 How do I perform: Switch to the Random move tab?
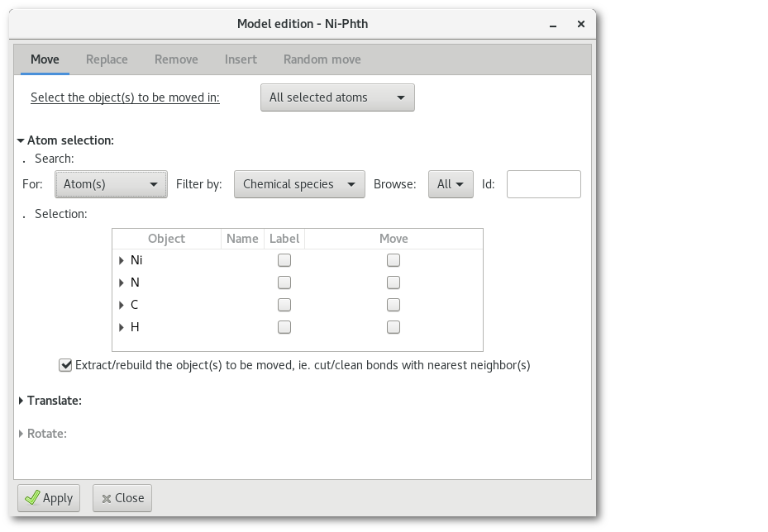(322, 59)
